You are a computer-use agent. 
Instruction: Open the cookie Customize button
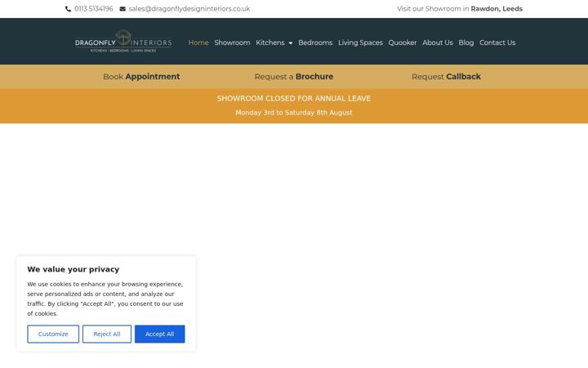click(x=53, y=334)
